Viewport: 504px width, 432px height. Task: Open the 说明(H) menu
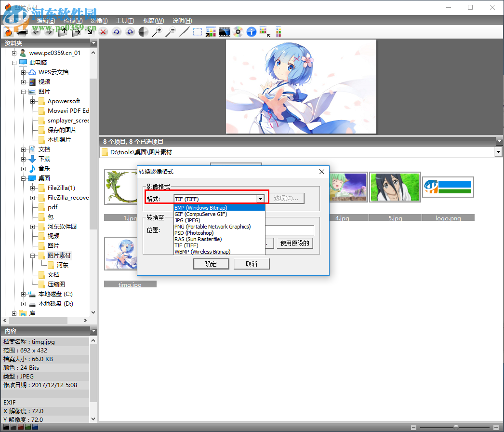coord(182,21)
